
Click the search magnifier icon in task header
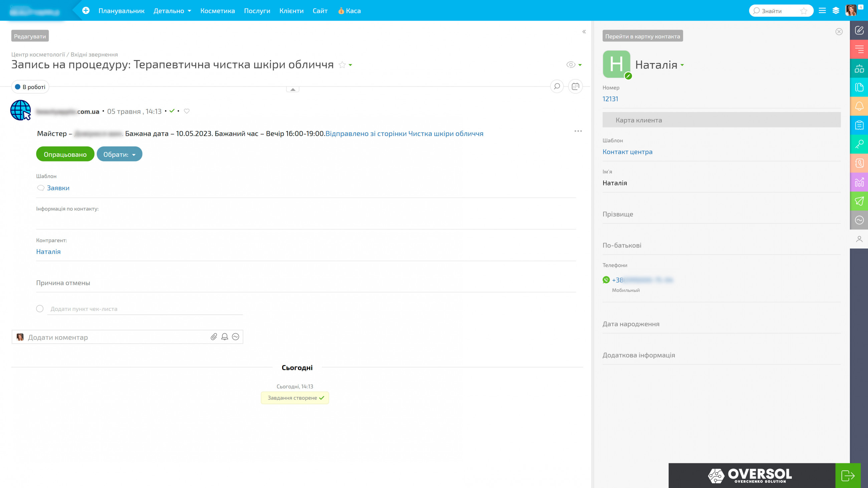coord(557,86)
